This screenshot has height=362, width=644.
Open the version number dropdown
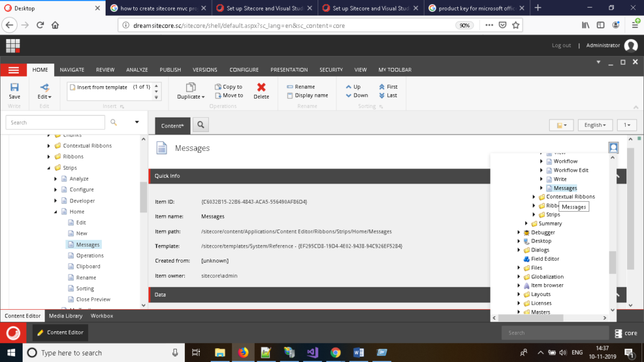[x=627, y=125]
